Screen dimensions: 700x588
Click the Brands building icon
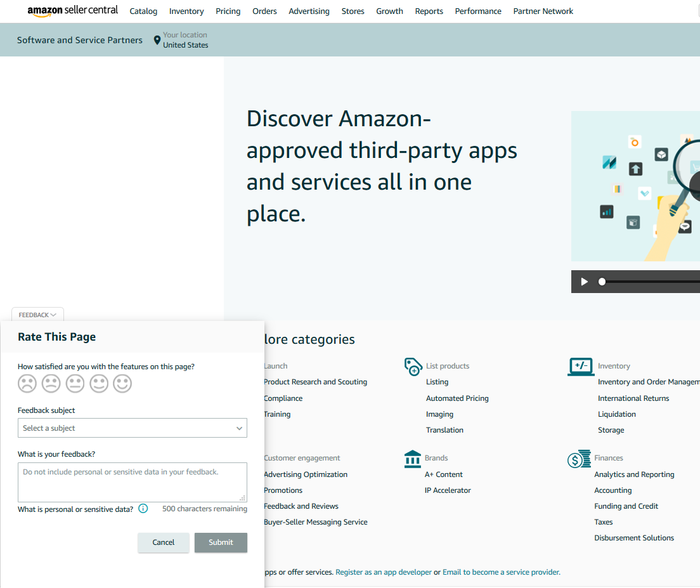tap(413, 459)
